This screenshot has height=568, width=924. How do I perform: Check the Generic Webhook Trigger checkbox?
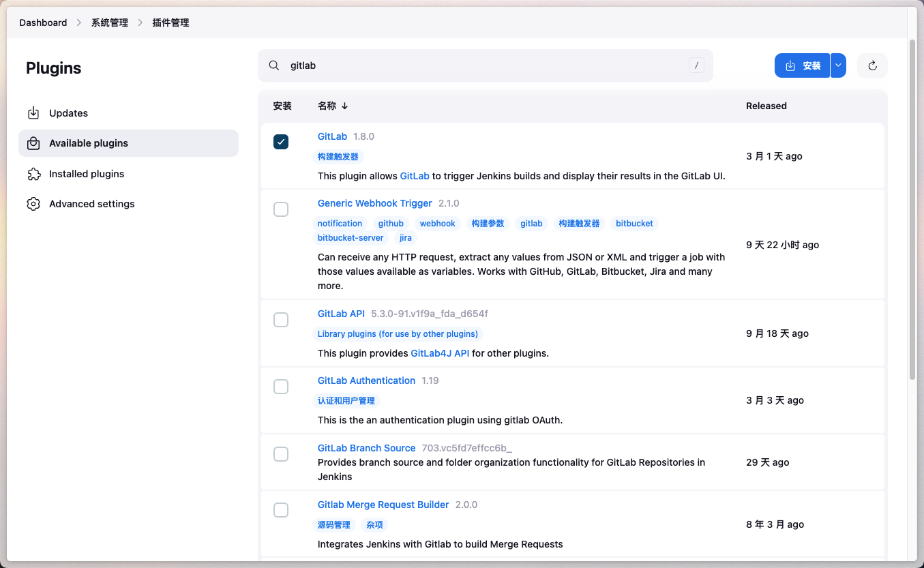click(x=281, y=209)
